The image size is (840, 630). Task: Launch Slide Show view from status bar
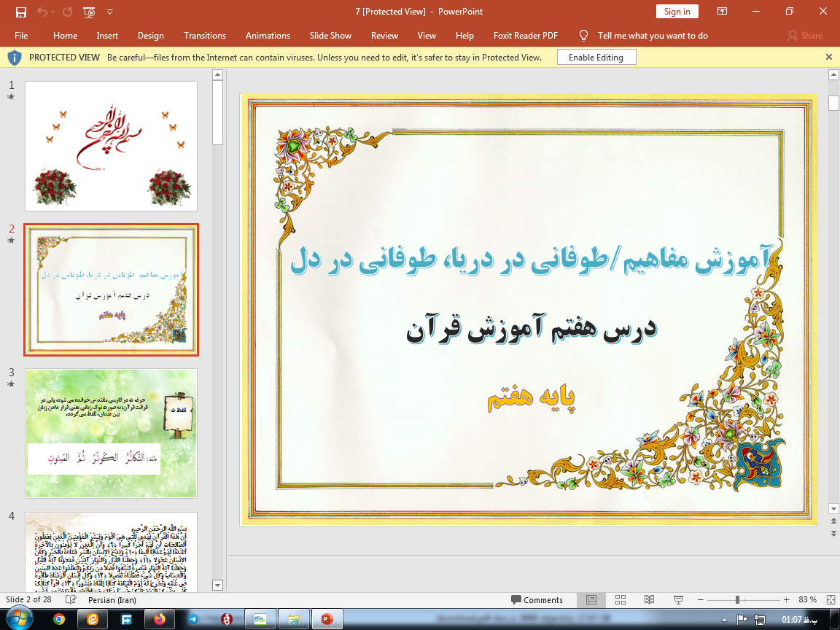(x=678, y=599)
